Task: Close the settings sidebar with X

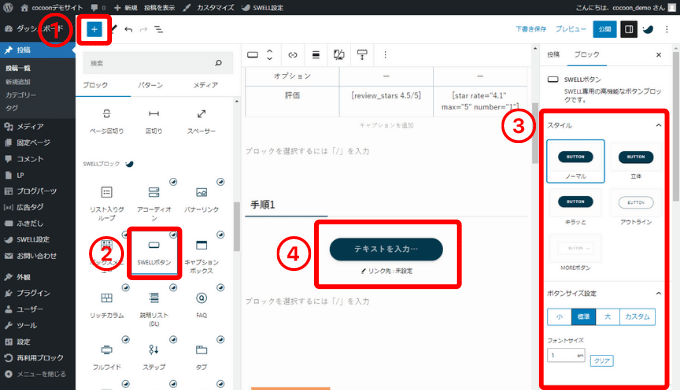Action: click(x=658, y=55)
